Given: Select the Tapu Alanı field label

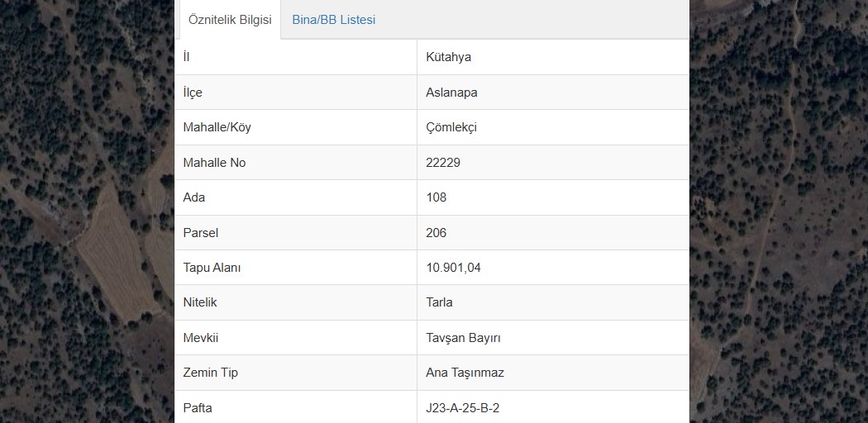Looking at the screenshot, I should [212, 268].
